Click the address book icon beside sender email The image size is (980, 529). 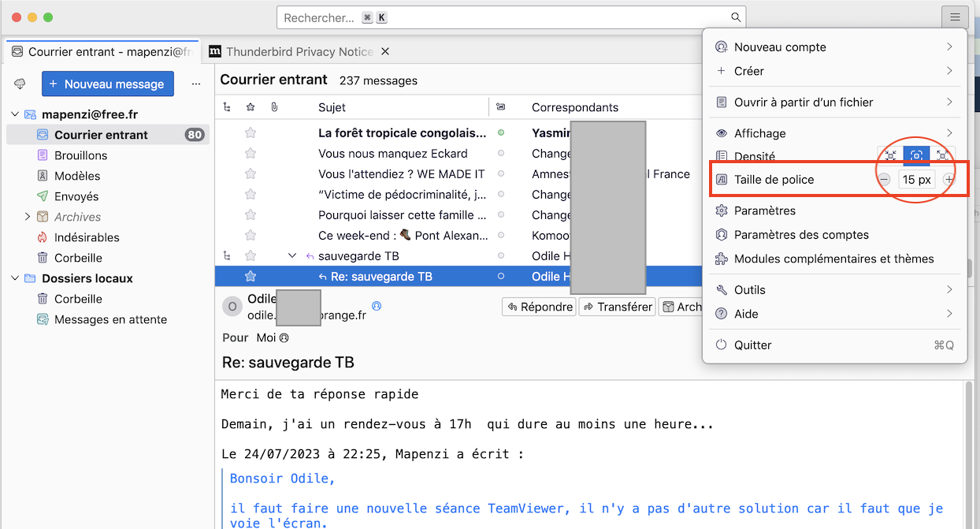tap(377, 306)
